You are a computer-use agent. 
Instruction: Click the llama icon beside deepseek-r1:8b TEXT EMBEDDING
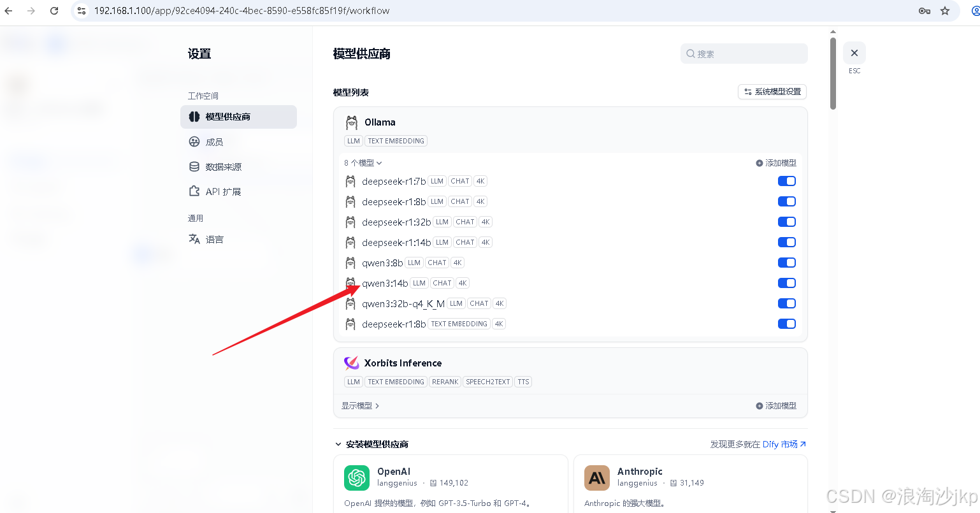350,324
